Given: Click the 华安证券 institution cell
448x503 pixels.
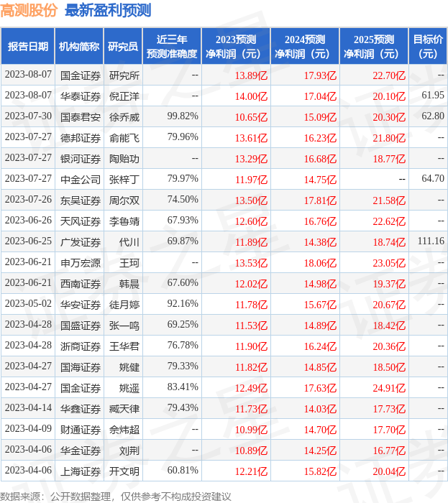Looking at the screenshot, I should tap(81, 305).
